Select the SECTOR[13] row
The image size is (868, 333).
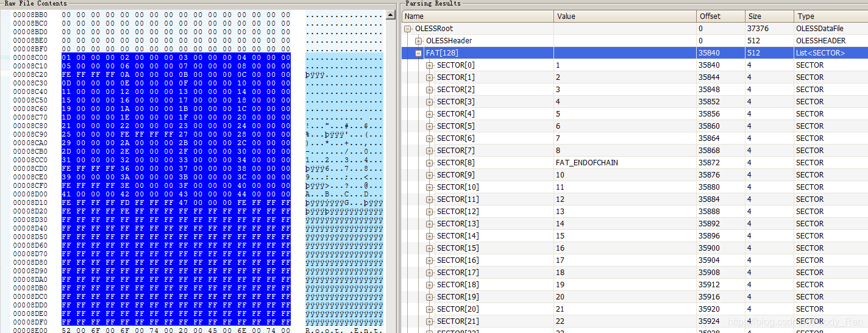click(635, 224)
